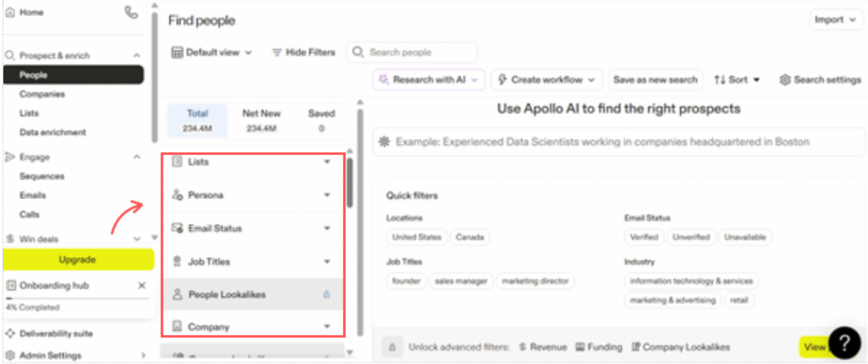The width and height of the screenshot is (868, 364).
Task: Open the Default view dropdown
Action: tap(211, 52)
